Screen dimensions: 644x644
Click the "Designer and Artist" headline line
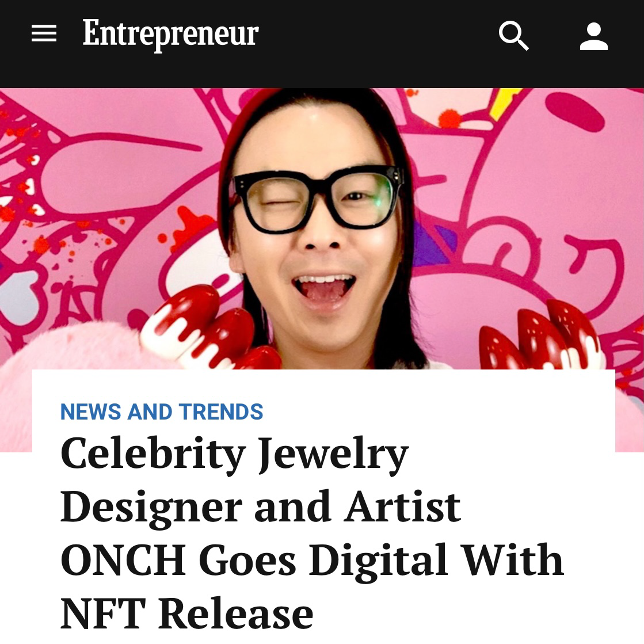click(260, 506)
